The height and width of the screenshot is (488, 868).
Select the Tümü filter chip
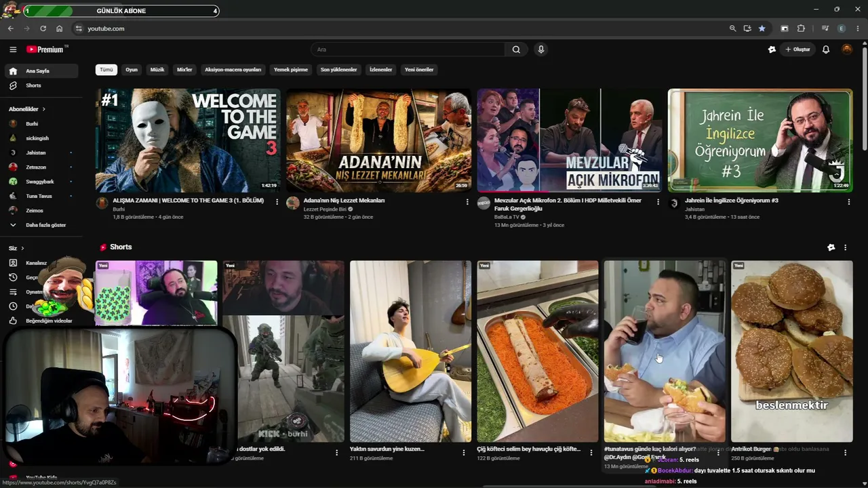click(x=106, y=69)
